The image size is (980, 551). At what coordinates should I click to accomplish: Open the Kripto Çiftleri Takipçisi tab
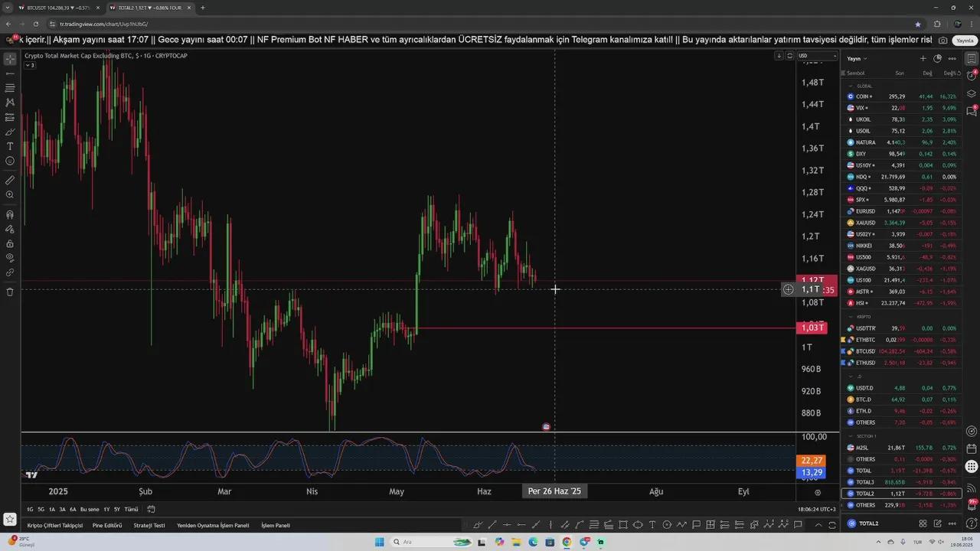[x=55, y=526]
